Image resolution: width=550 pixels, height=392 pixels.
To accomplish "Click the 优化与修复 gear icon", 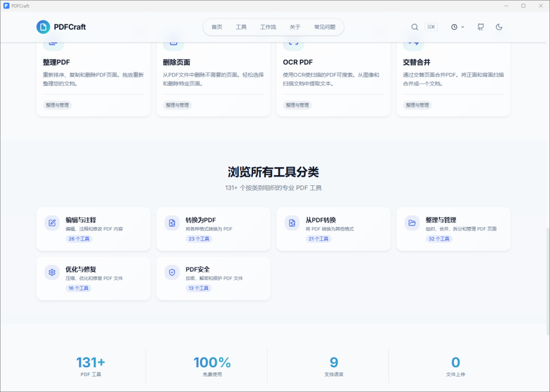I will tap(52, 272).
